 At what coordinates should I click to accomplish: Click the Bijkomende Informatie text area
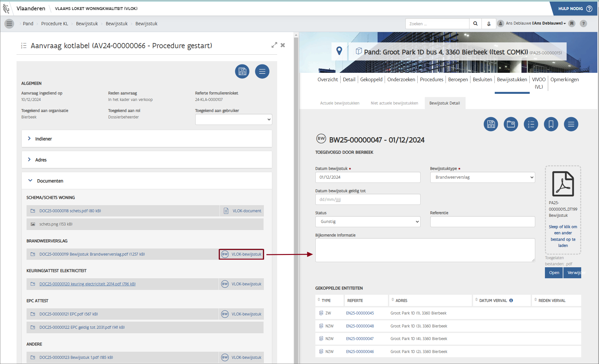[x=425, y=250]
